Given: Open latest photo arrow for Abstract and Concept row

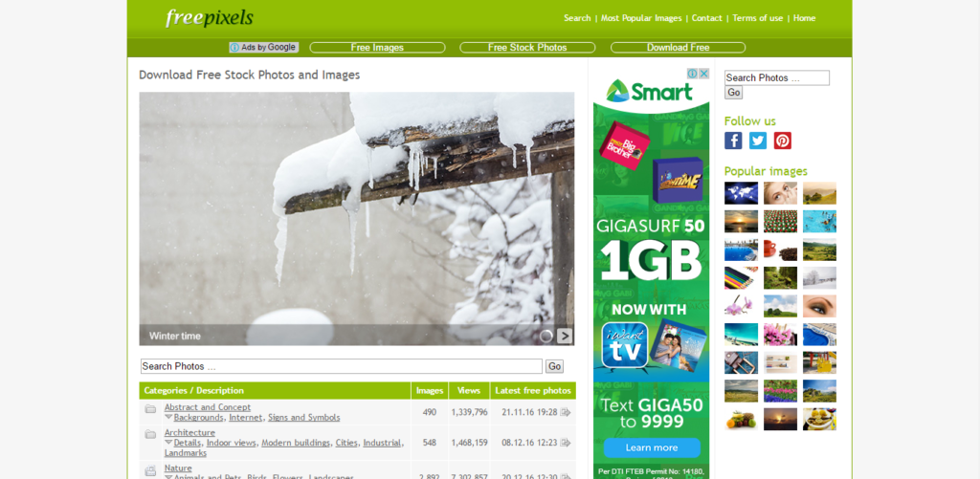Looking at the screenshot, I should coord(565,412).
